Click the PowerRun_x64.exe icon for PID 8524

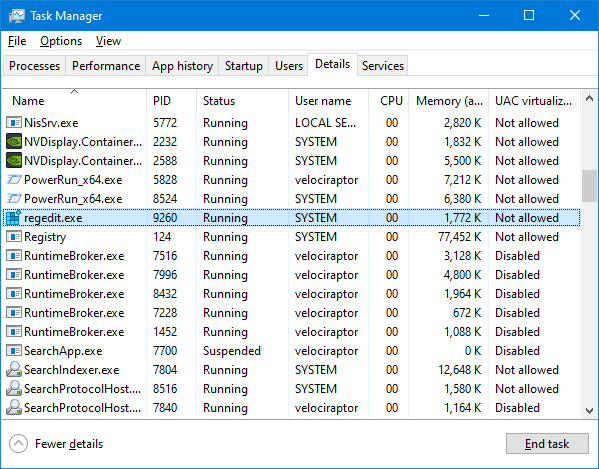[x=14, y=199]
